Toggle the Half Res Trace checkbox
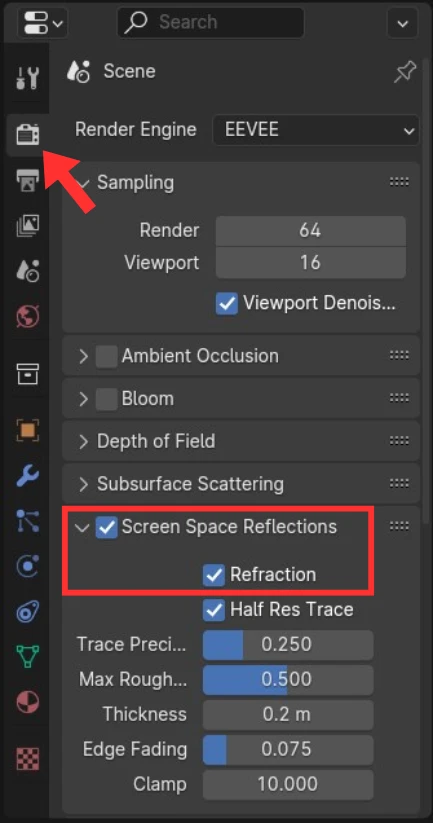 tap(214, 610)
